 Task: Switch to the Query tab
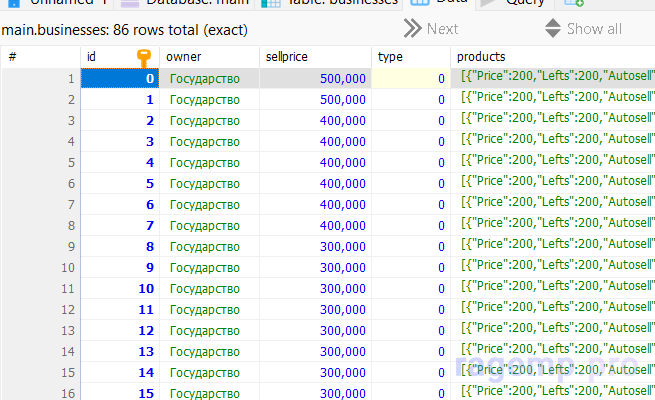pyautogui.click(x=516, y=3)
